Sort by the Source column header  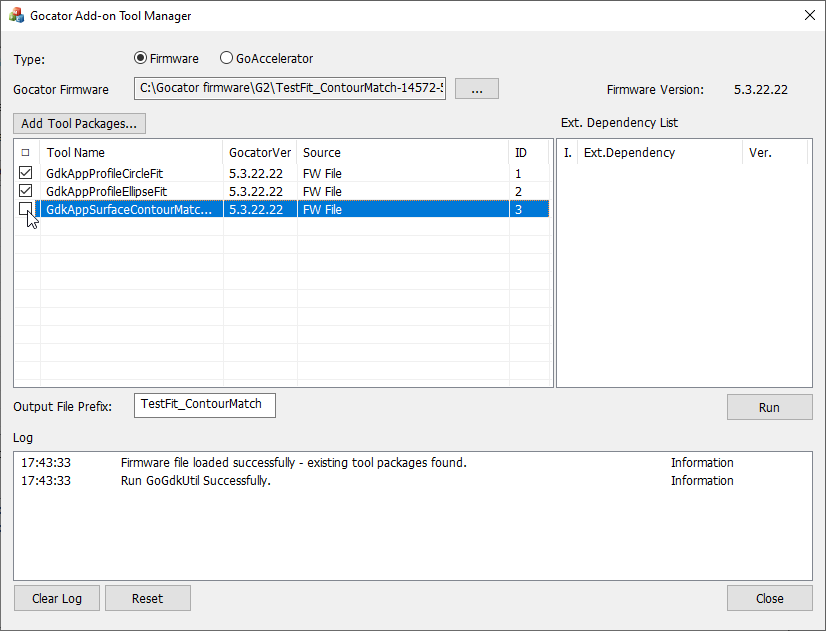pos(403,153)
